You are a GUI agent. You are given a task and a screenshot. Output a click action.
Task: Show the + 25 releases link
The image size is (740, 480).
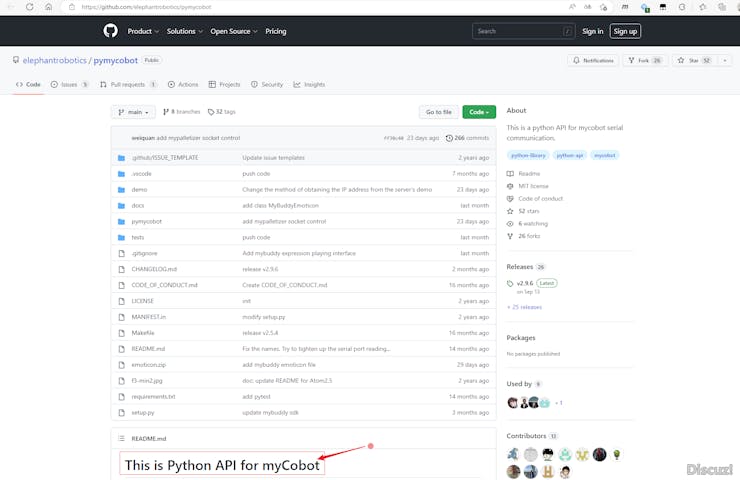[524, 307]
